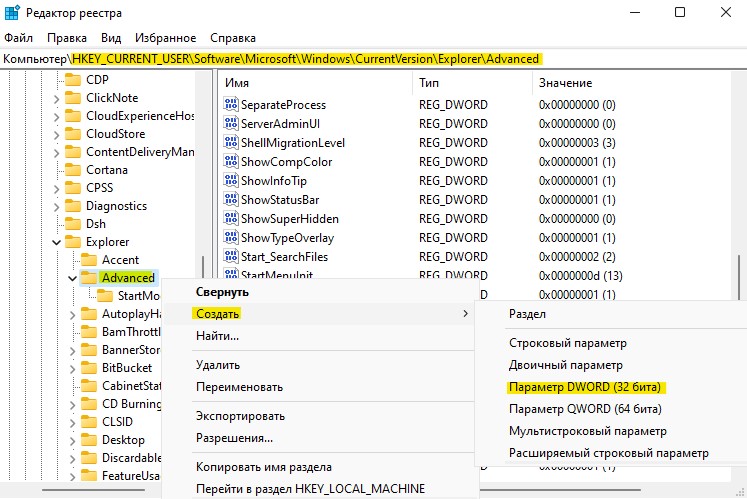
Task: Click the ShowCompColor DWORD value icon
Action: click(231, 161)
